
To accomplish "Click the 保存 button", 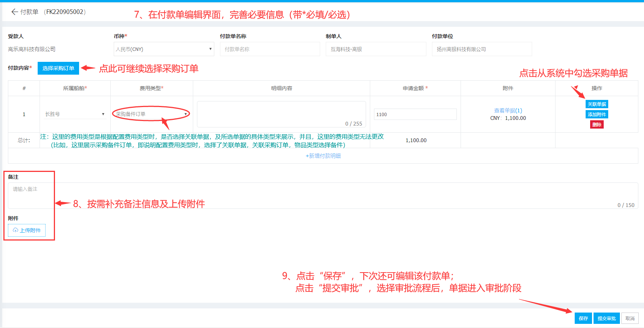I will (583, 318).
